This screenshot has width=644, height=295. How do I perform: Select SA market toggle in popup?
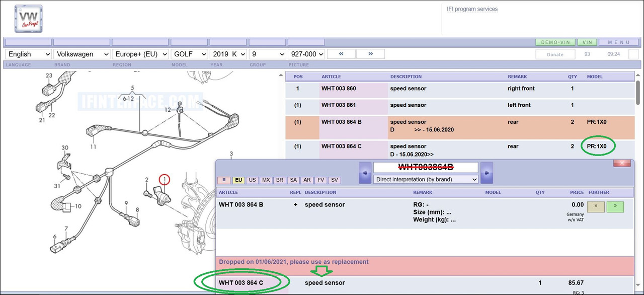tap(293, 180)
